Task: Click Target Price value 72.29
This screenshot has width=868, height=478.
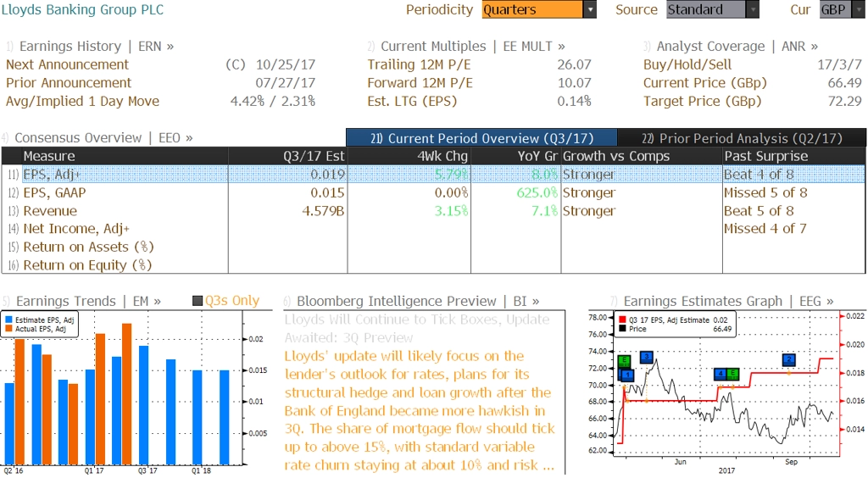Action: (x=845, y=101)
